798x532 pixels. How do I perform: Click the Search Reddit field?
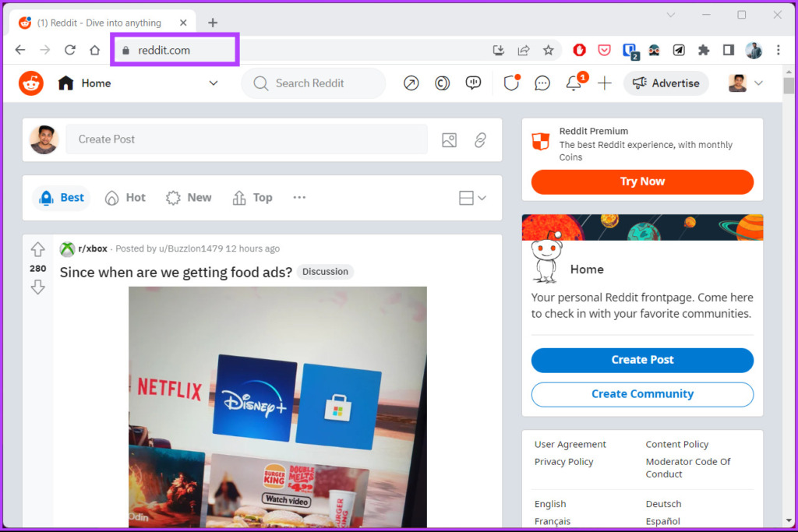tap(313, 83)
